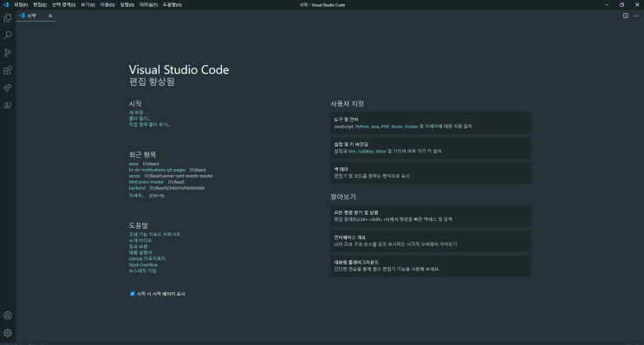Open the 이동 menu
The image size is (644, 345).
107,5
